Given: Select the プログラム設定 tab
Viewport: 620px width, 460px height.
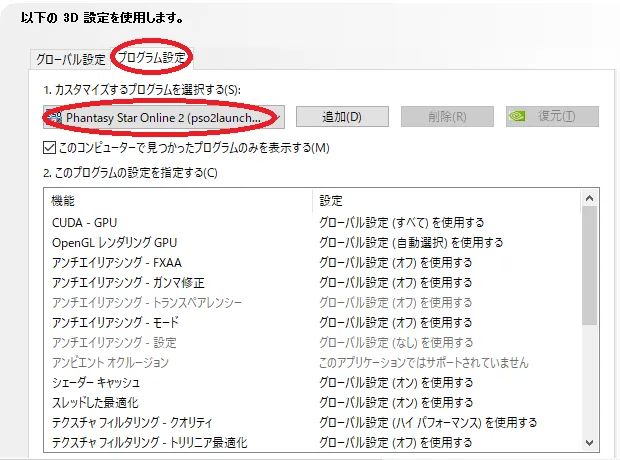Looking at the screenshot, I should point(151,58).
